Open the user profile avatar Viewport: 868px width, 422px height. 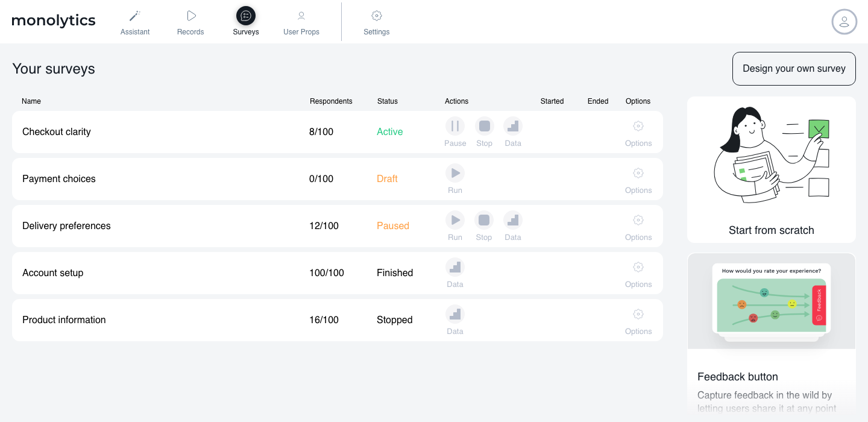[844, 22]
